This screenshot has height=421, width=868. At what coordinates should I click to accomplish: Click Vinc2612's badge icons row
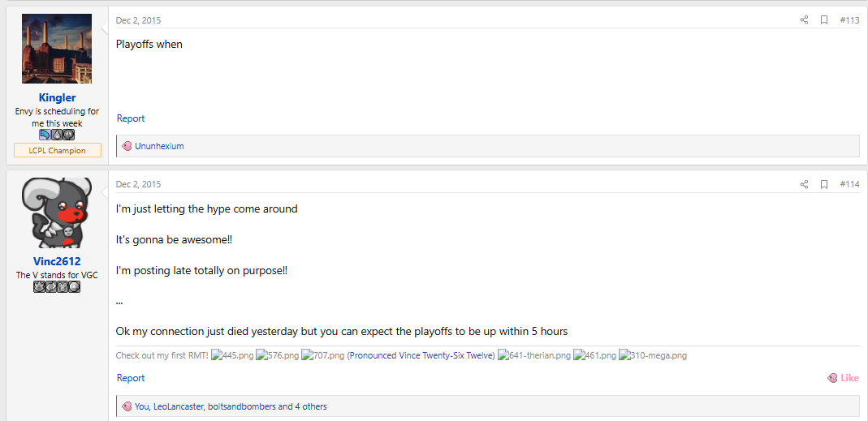click(x=57, y=286)
